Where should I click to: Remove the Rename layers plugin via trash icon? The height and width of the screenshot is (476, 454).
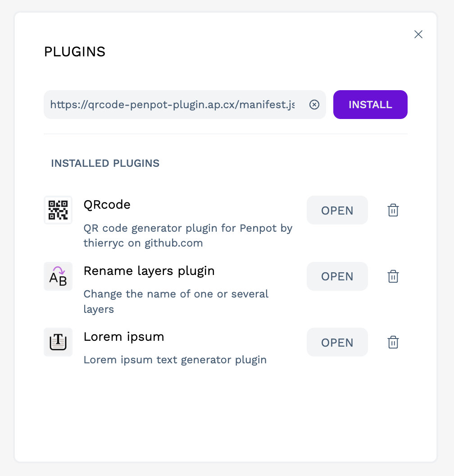(x=393, y=276)
